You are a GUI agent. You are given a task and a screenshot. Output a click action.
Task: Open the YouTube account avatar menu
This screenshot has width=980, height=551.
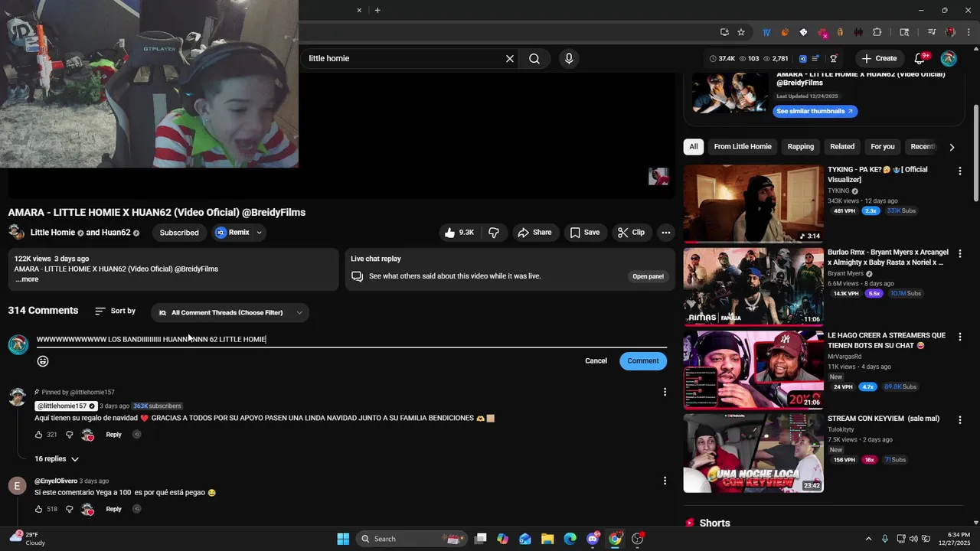tap(949, 58)
